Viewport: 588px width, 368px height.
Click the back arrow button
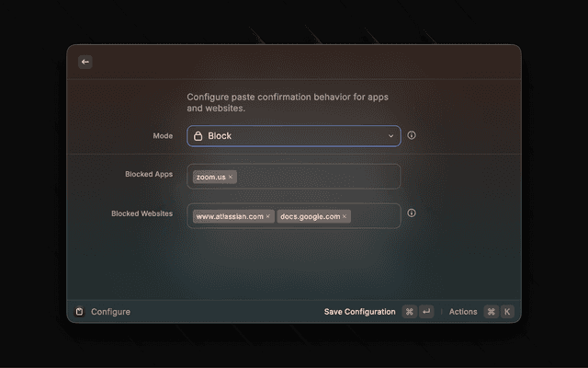pos(85,62)
